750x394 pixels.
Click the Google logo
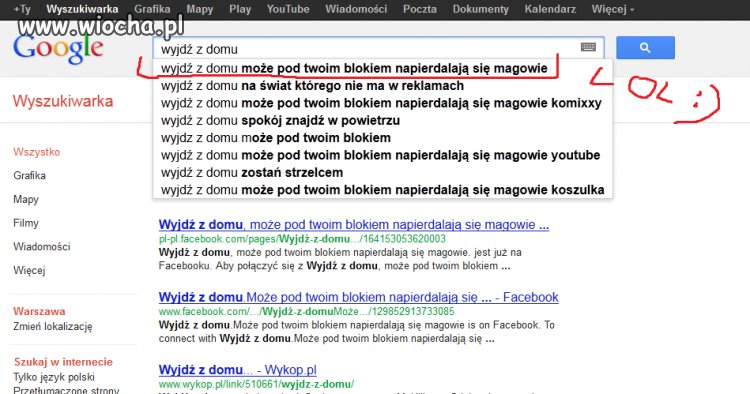[58, 49]
